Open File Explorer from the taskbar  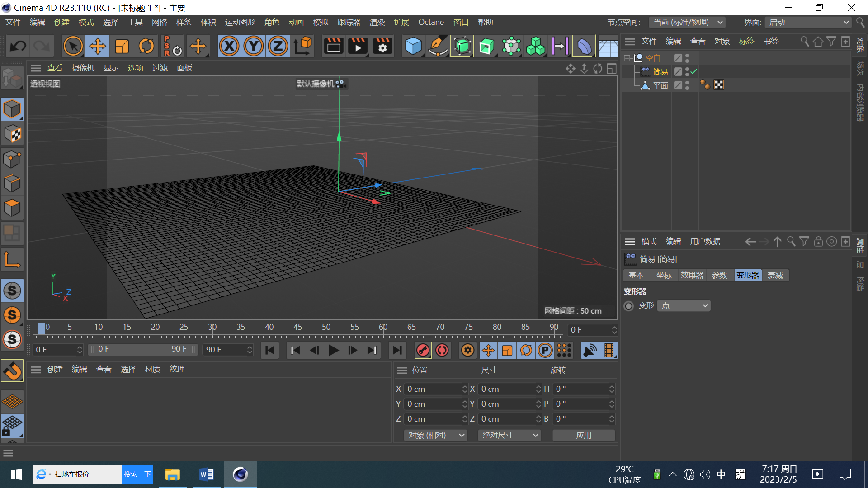tap(172, 474)
